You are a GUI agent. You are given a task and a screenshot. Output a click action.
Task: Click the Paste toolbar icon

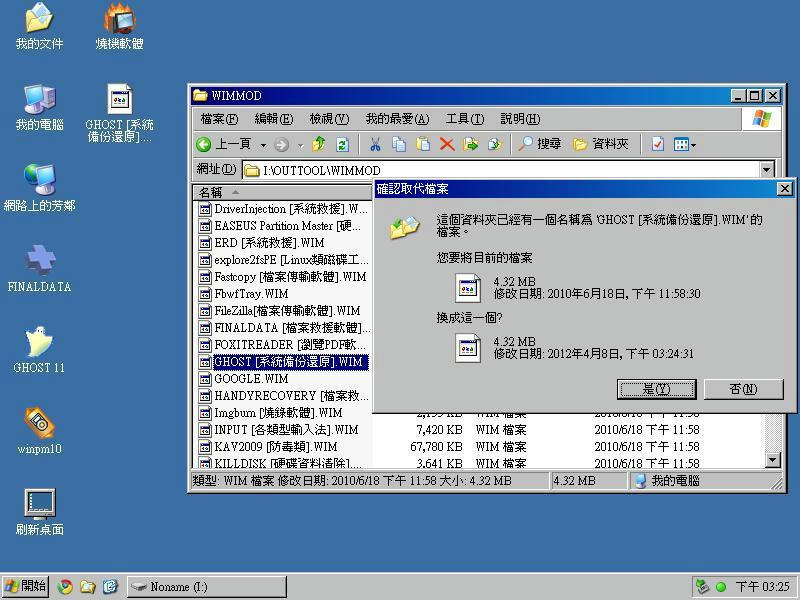point(423,144)
